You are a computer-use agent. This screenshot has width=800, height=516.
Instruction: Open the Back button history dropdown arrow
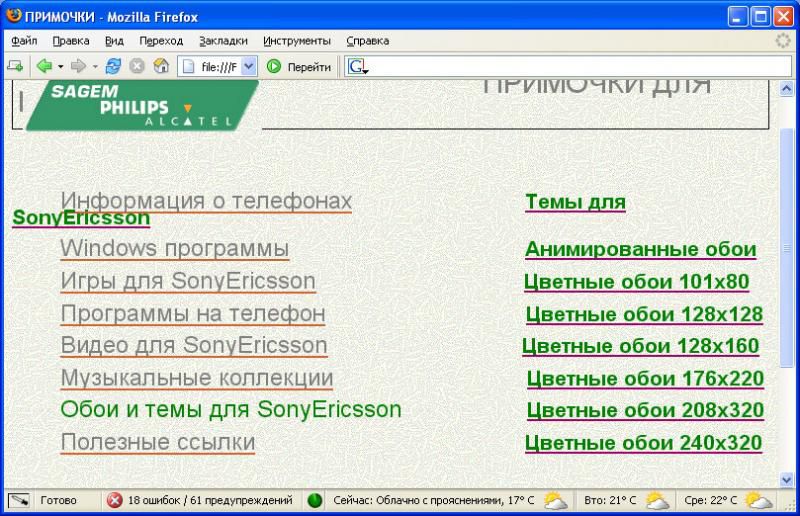pos(60,67)
